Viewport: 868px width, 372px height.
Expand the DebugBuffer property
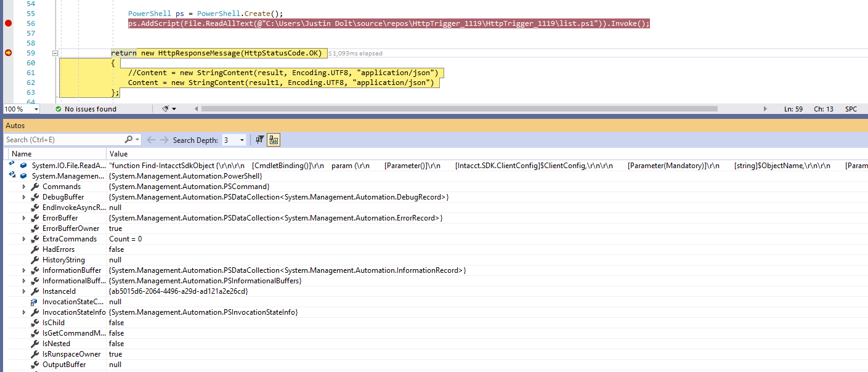tap(24, 197)
